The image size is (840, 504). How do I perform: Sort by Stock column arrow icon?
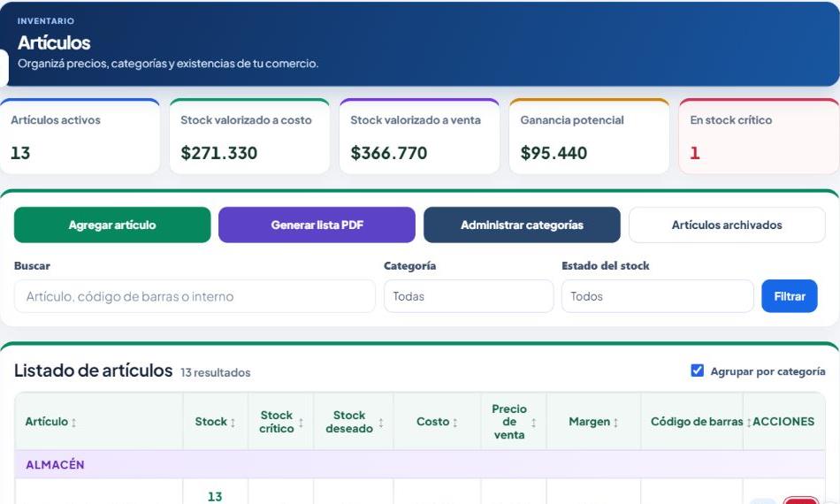pos(233,422)
